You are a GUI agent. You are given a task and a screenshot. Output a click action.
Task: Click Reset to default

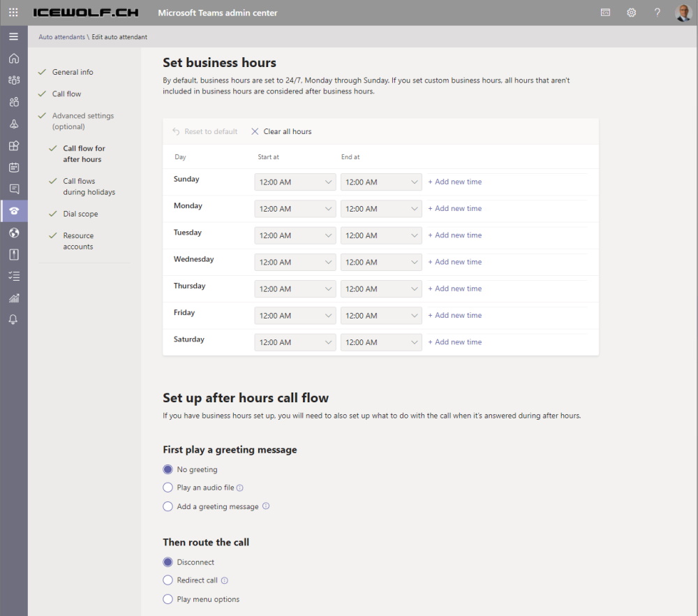[205, 131]
